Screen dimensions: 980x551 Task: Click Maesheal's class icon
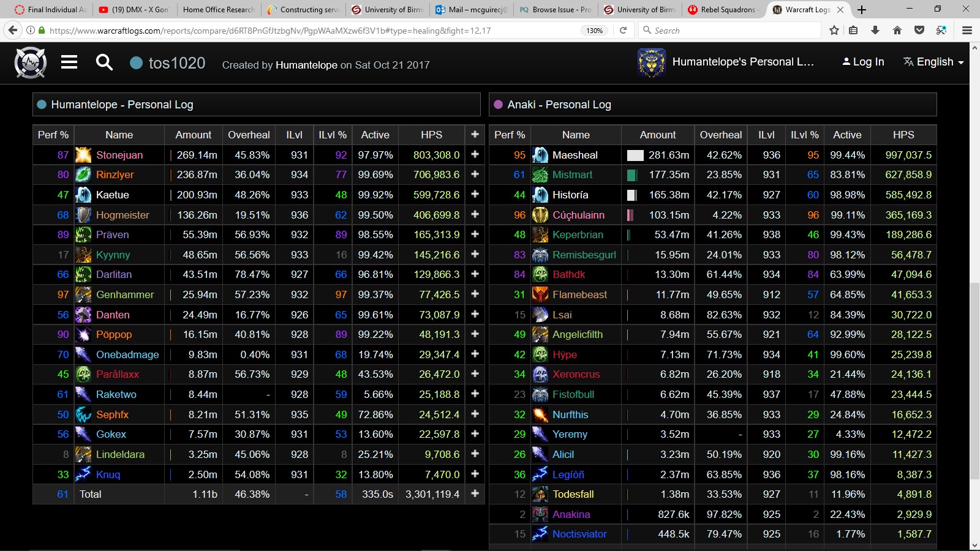click(x=540, y=155)
